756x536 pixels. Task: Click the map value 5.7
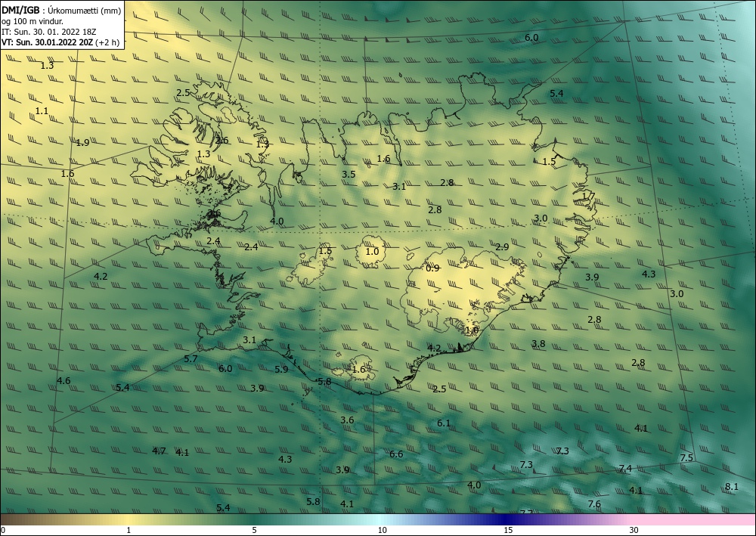[191, 358]
